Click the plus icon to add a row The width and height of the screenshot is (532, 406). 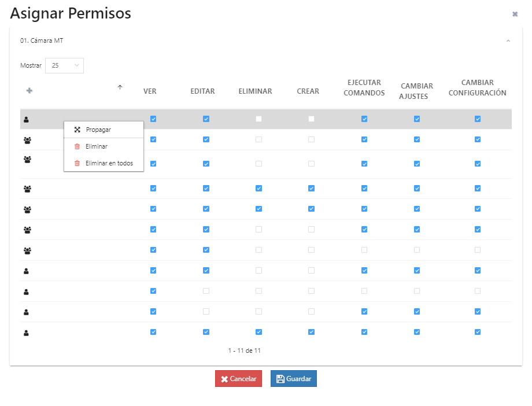(29, 90)
